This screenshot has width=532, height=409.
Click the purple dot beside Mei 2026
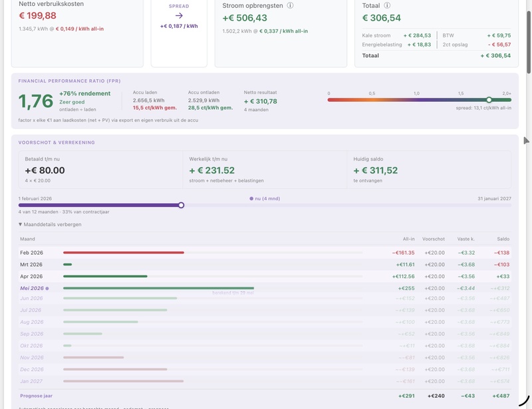click(x=47, y=289)
